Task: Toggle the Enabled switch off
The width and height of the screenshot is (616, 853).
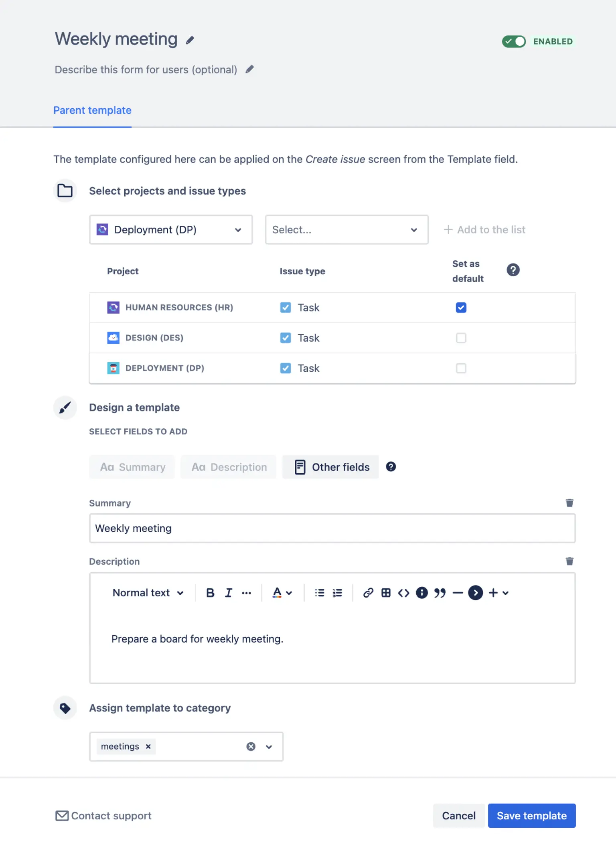Action: point(514,41)
